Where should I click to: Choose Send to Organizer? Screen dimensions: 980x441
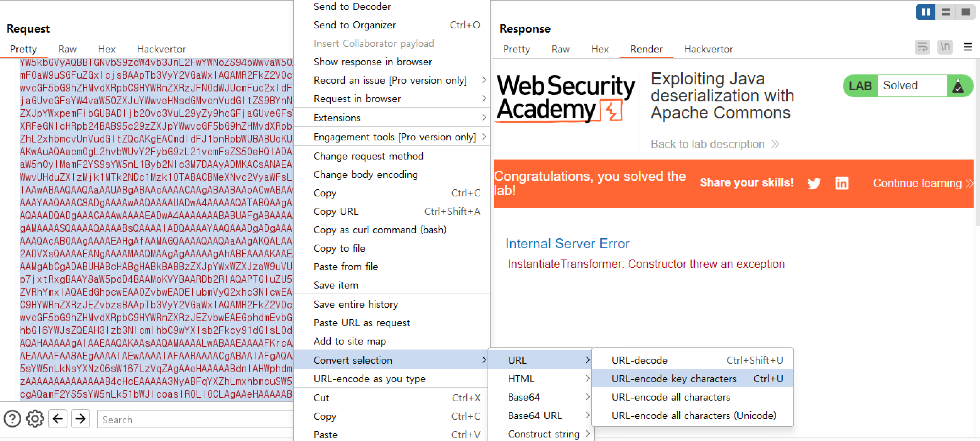coord(392,25)
